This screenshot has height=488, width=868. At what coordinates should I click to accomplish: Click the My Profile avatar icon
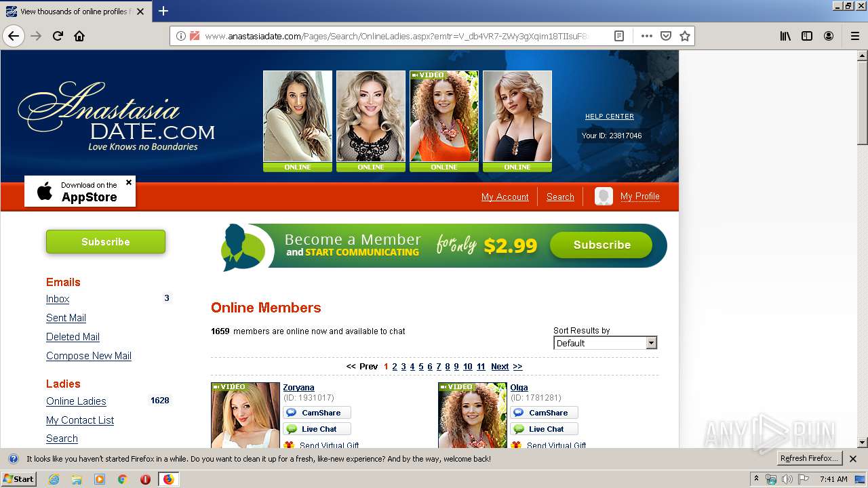tap(604, 197)
